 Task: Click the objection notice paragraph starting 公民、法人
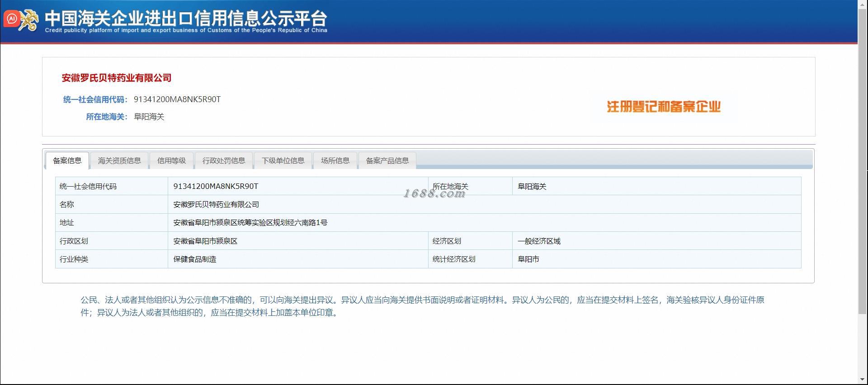[x=423, y=306]
